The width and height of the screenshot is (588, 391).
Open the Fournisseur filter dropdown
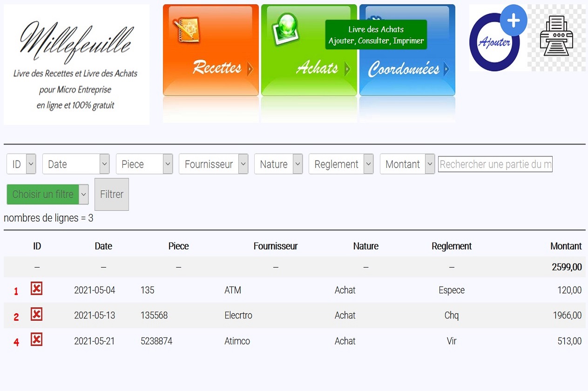coord(213,164)
